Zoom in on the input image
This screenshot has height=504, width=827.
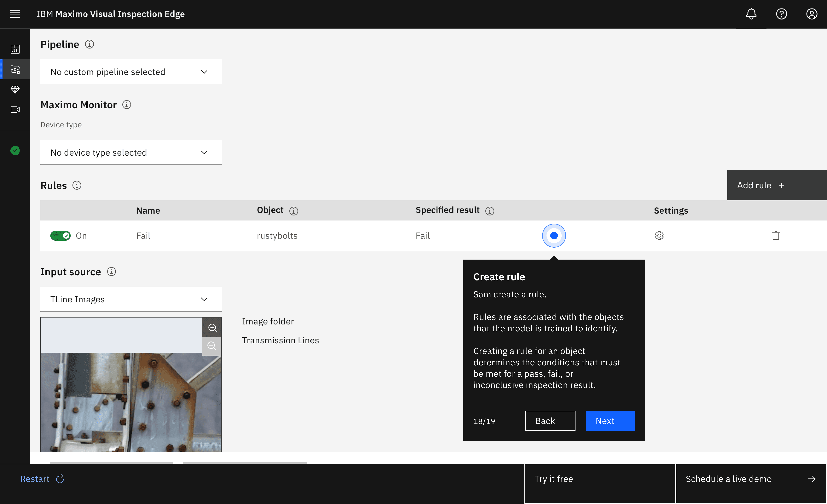point(212,327)
